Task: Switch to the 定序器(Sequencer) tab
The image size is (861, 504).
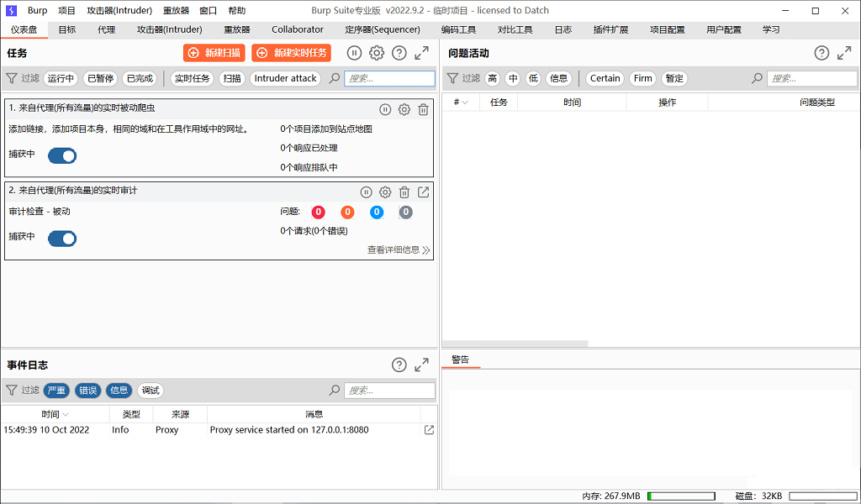Action: click(383, 29)
